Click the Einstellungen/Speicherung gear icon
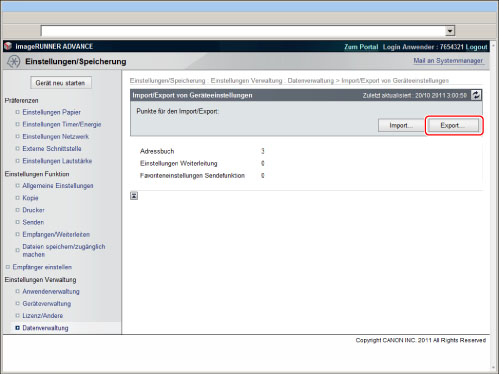499x374 pixels. [14, 61]
